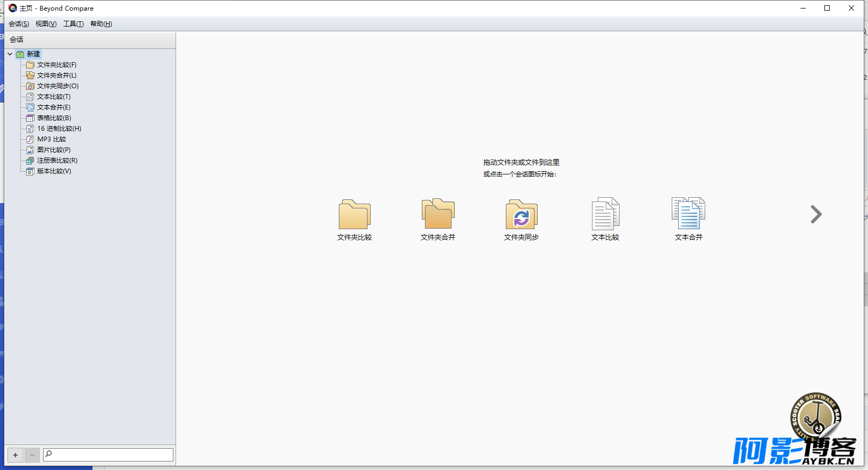868x470 pixels.
Task: Add a new session with plus button
Action: (15, 455)
